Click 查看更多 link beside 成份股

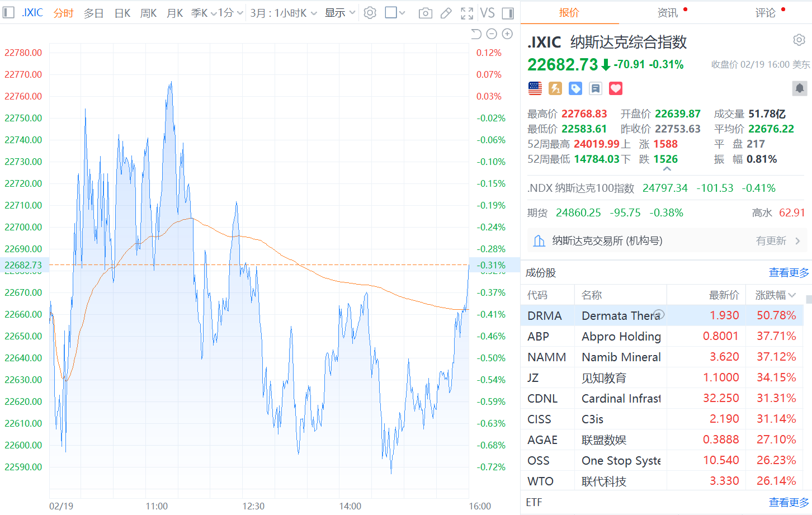click(789, 272)
